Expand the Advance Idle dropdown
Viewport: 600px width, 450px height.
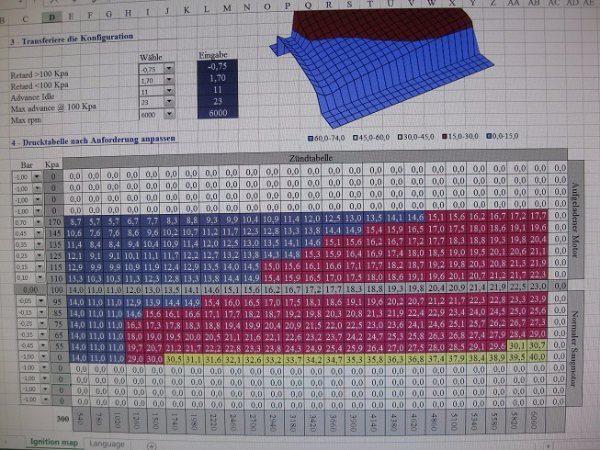168,92
